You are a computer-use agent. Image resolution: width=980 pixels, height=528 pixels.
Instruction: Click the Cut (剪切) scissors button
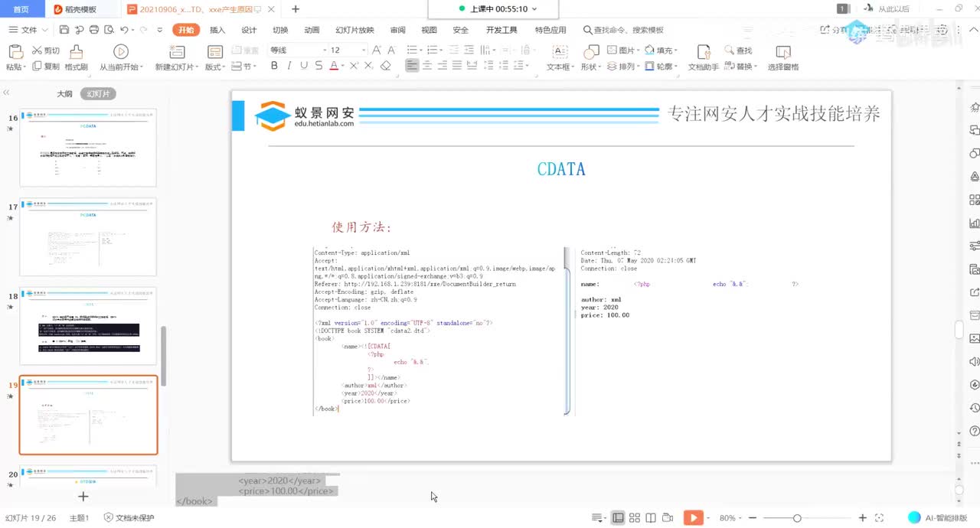[x=45, y=51]
